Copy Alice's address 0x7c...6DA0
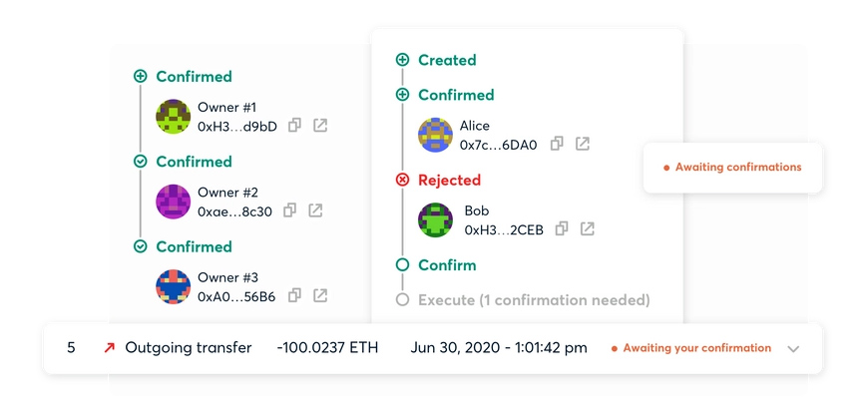This screenshot has height=417, width=868. tap(557, 144)
